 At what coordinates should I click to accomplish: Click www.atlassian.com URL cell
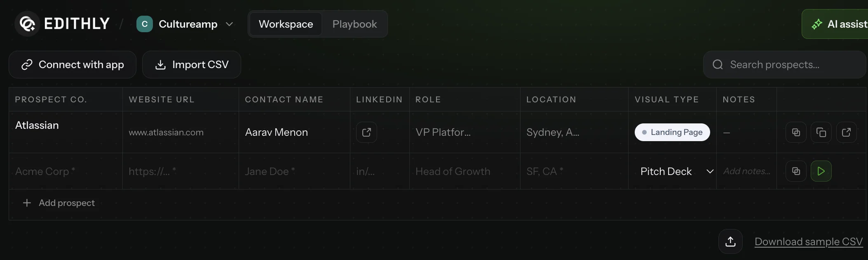click(x=181, y=132)
